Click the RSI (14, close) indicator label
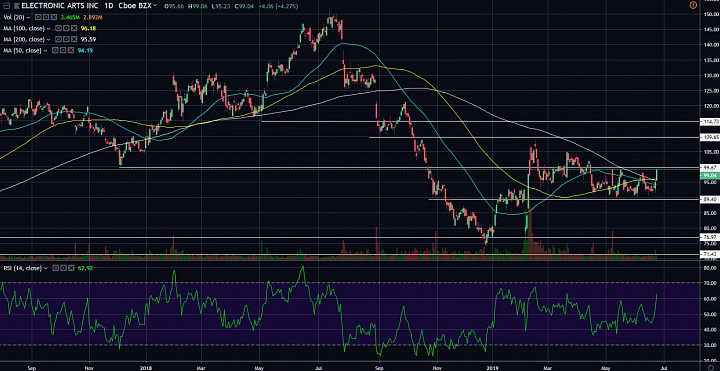The height and width of the screenshot is (371, 720). click(22, 268)
